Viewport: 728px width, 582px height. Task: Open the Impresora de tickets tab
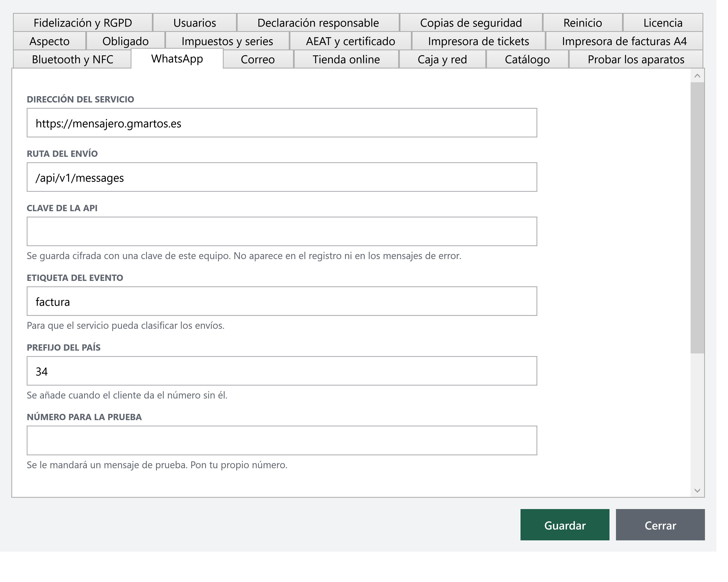coord(478,41)
